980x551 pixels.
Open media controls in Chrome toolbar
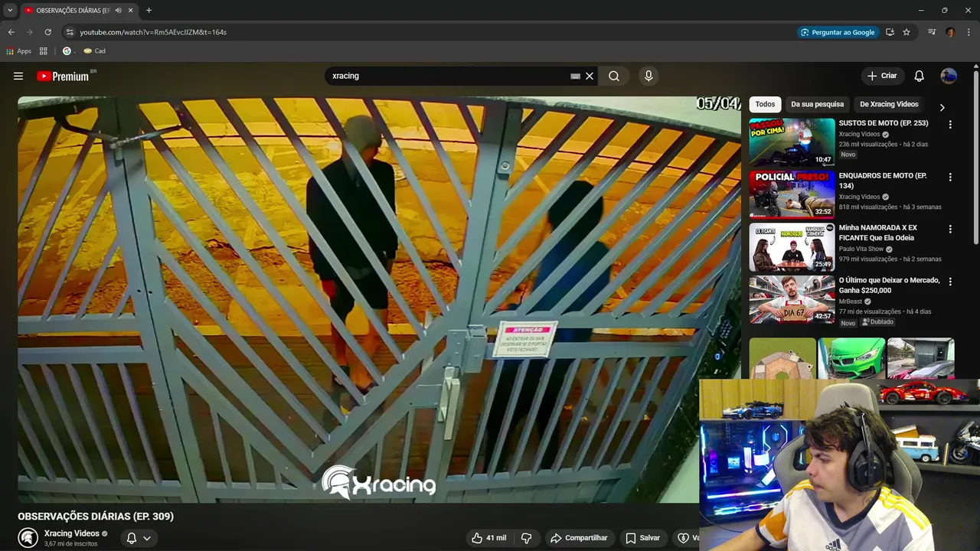(x=932, y=32)
